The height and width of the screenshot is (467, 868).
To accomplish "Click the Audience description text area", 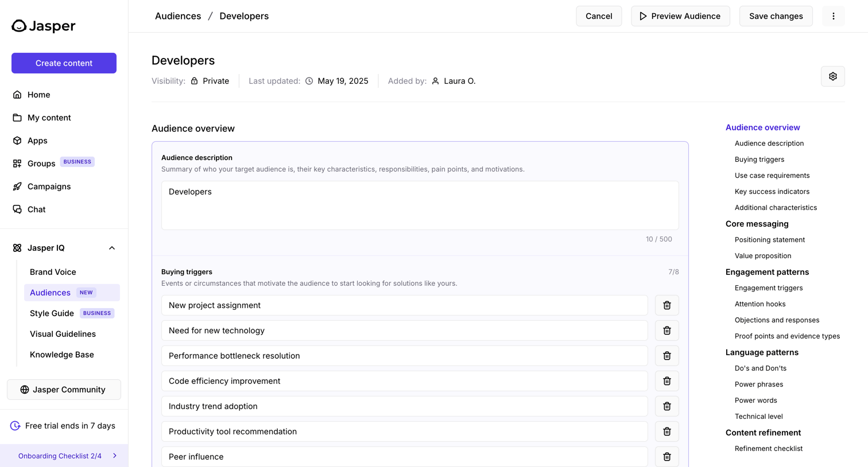I will click(x=420, y=205).
